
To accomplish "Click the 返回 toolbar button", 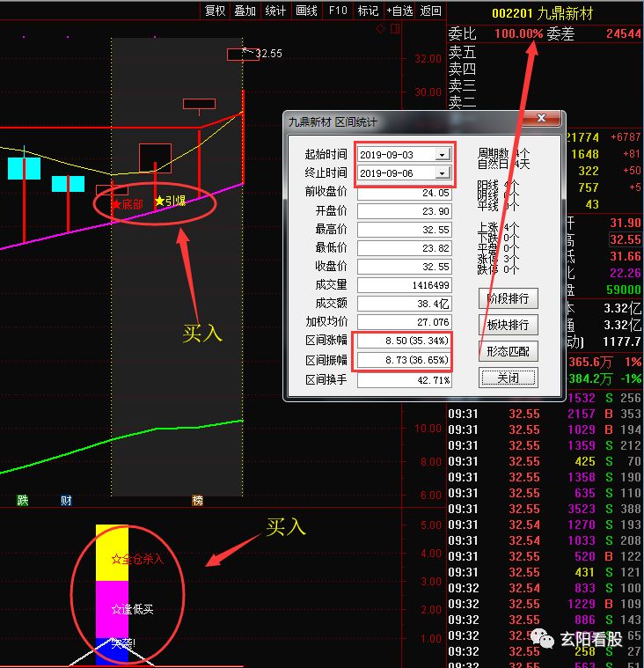I will pyautogui.click(x=430, y=11).
